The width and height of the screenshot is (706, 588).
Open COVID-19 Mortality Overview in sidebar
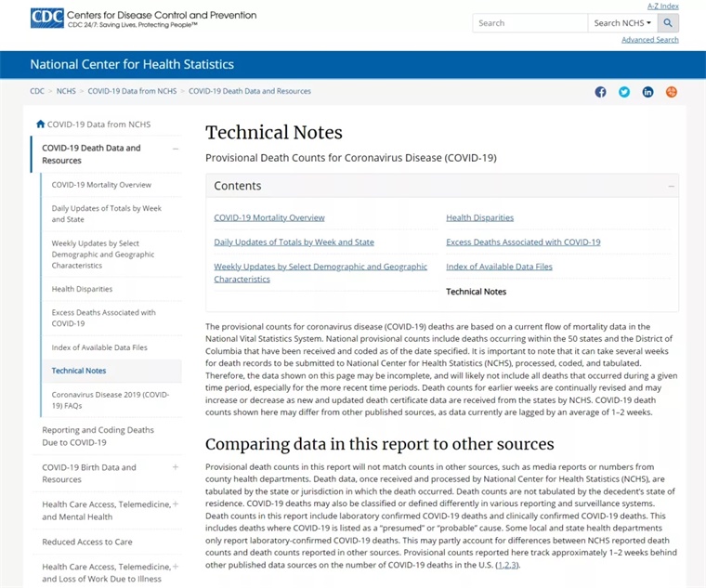(x=101, y=185)
